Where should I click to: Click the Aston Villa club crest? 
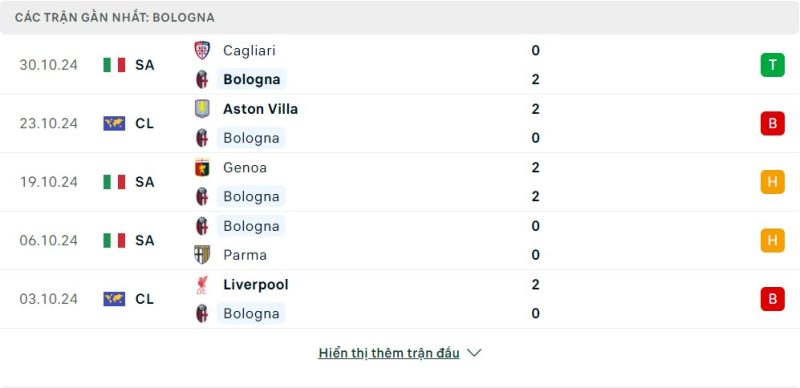[x=202, y=109]
